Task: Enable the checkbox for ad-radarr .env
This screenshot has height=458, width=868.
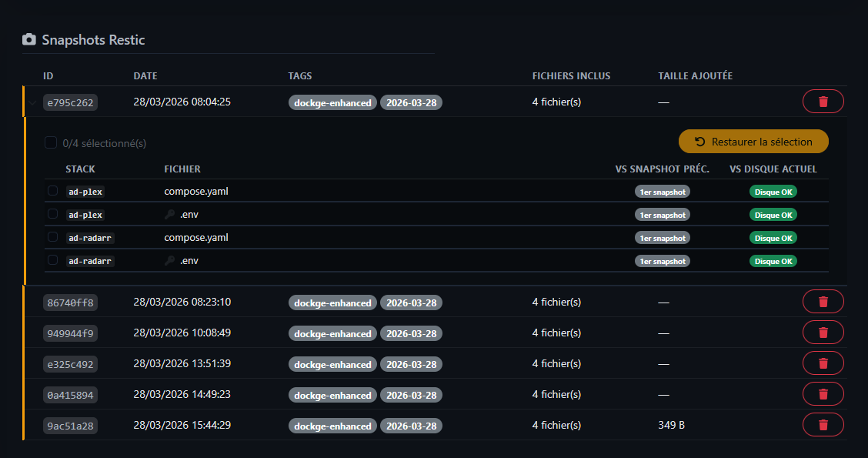Action: pyautogui.click(x=52, y=260)
